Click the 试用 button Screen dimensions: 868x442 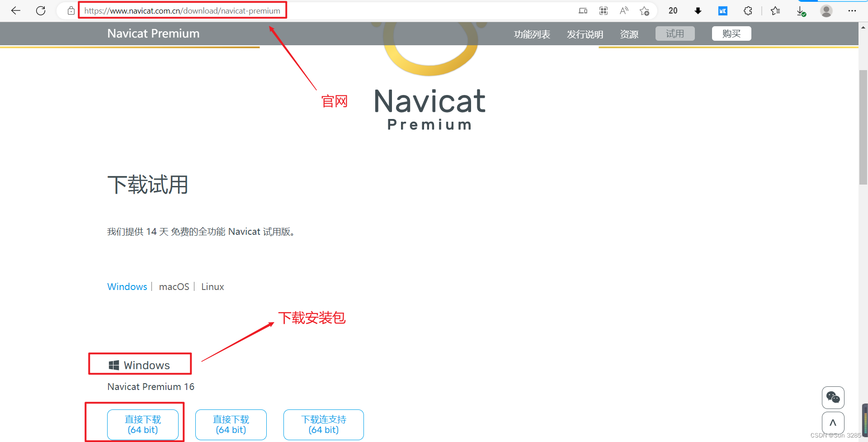[675, 33]
